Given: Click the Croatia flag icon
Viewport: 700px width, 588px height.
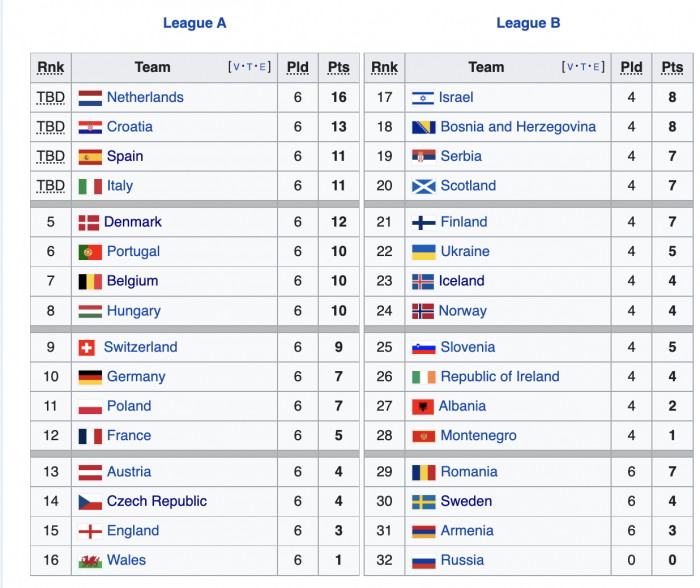Looking at the screenshot, I should [90, 127].
